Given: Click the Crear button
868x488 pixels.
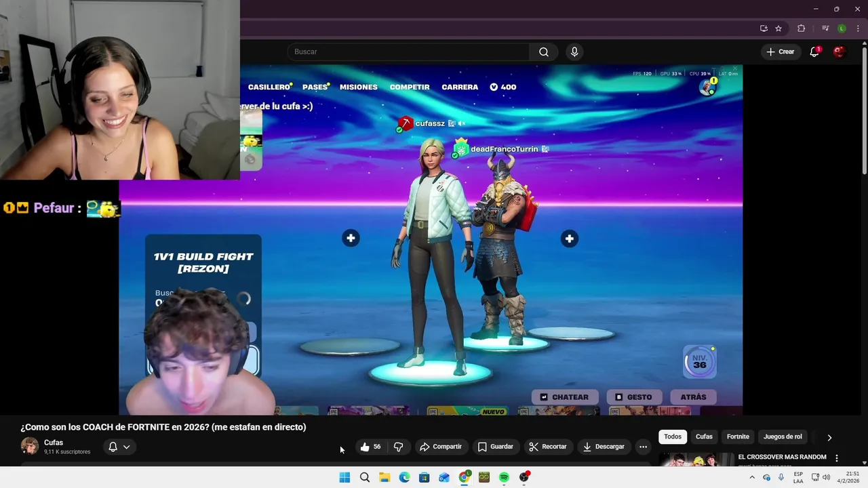Looking at the screenshot, I should coord(780,52).
